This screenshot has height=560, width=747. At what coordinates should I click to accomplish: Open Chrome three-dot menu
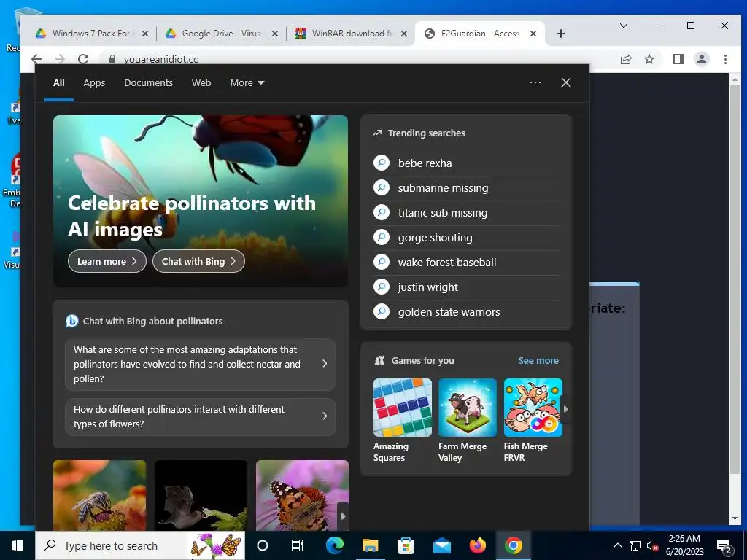coord(725,59)
